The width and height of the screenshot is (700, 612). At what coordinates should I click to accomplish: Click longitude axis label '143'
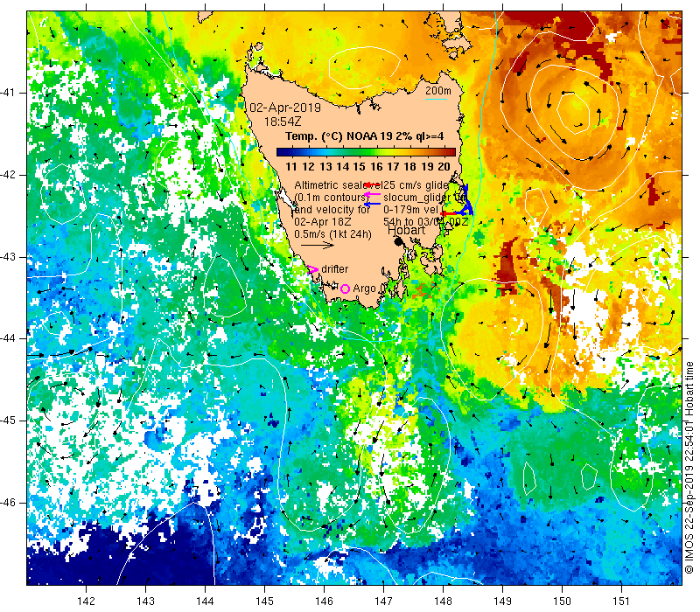coord(145,601)
